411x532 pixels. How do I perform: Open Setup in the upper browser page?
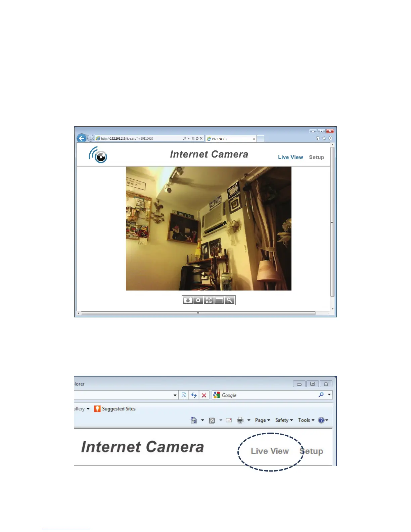(x=317, y=157)
